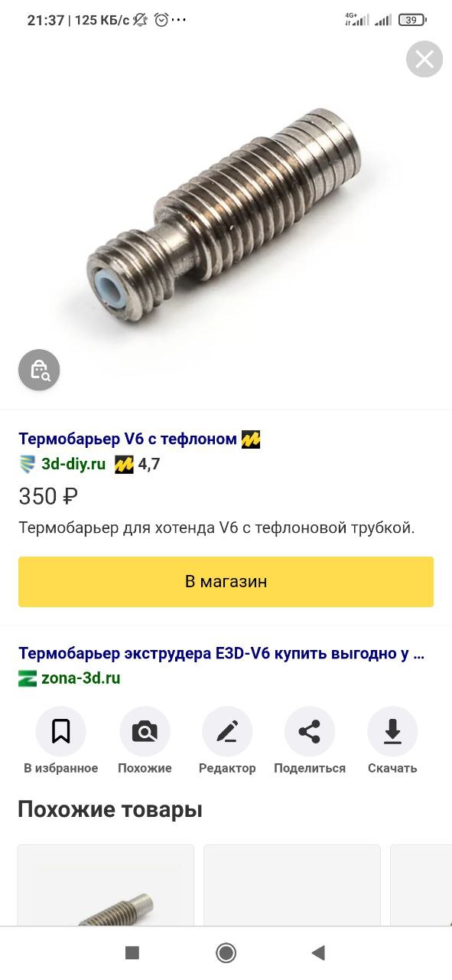Open second similar product card

pos(292,885)
